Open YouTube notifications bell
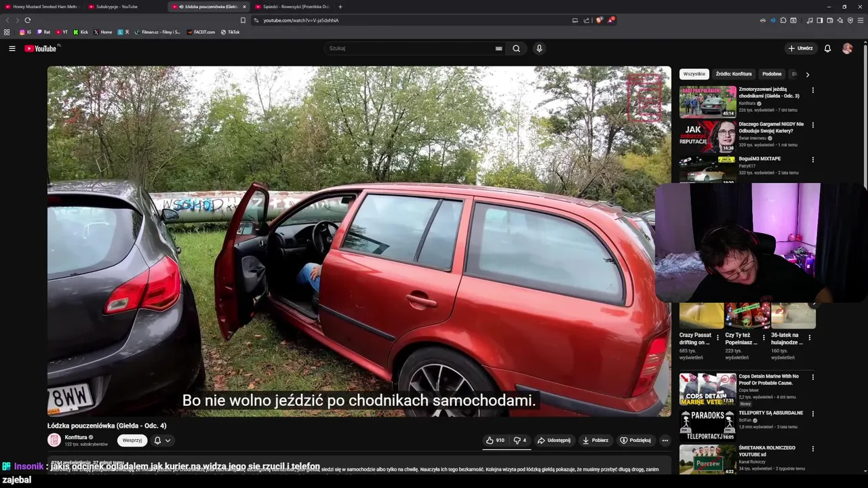Viewport: 868px width, 488px height. [827, 48]
